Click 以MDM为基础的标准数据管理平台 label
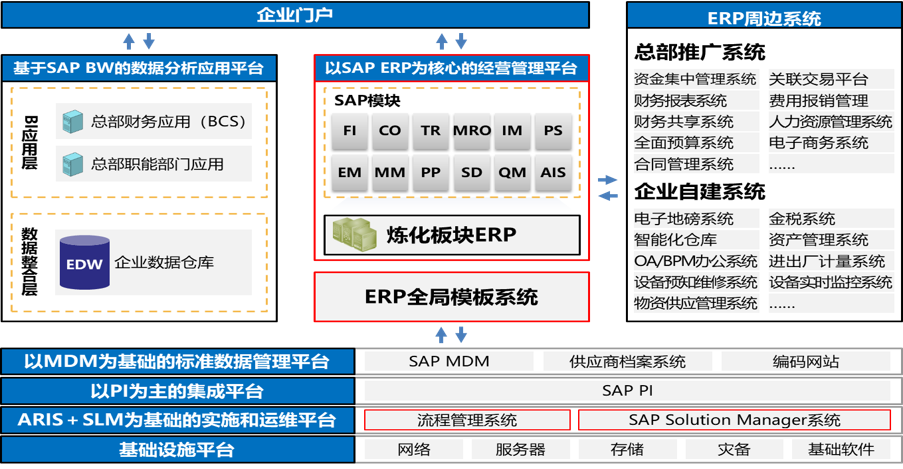 tap(177, 362)
